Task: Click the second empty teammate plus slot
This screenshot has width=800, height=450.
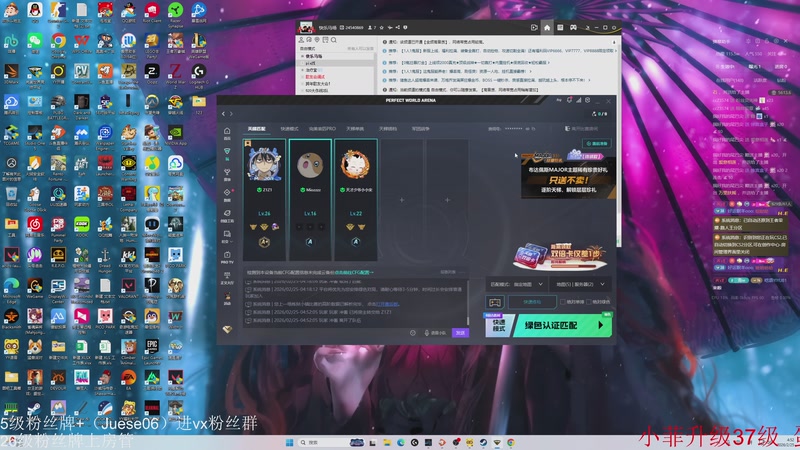Action: [447, 200]
